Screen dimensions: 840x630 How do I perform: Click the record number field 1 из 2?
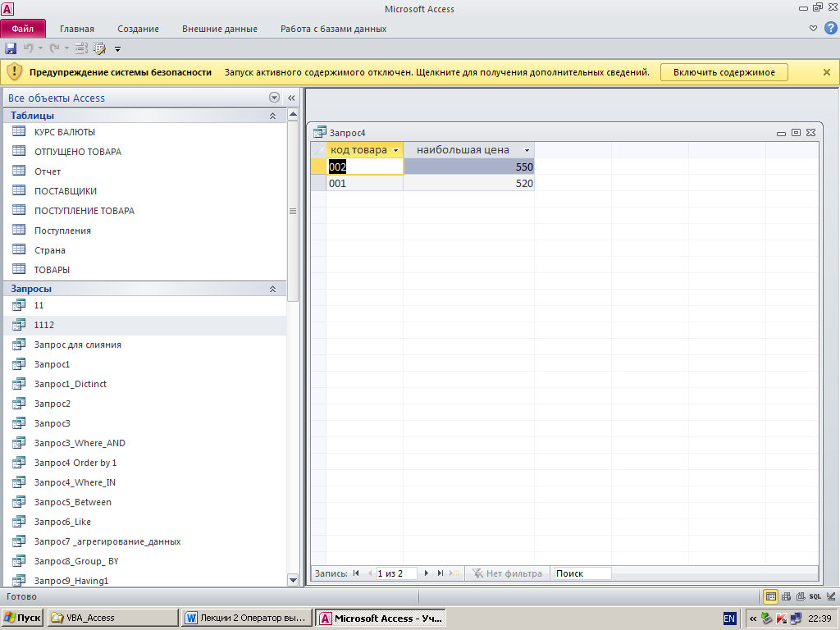click(397, 573)
